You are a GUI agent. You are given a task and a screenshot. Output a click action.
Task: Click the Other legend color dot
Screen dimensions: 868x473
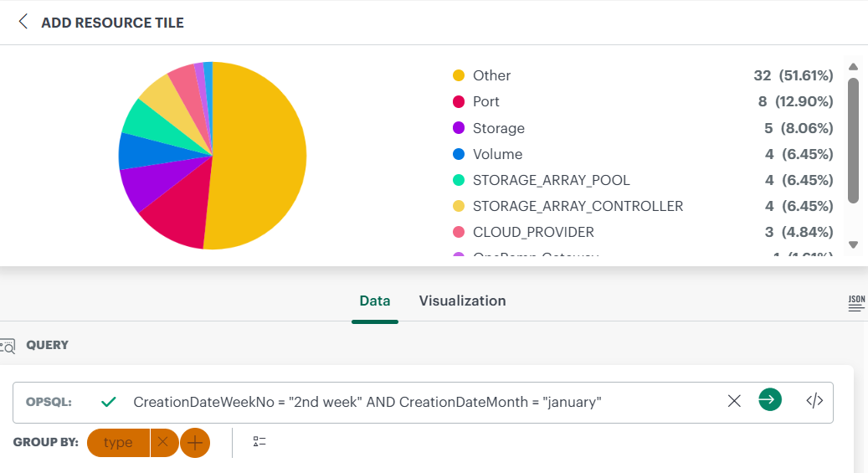pos(459,75)
